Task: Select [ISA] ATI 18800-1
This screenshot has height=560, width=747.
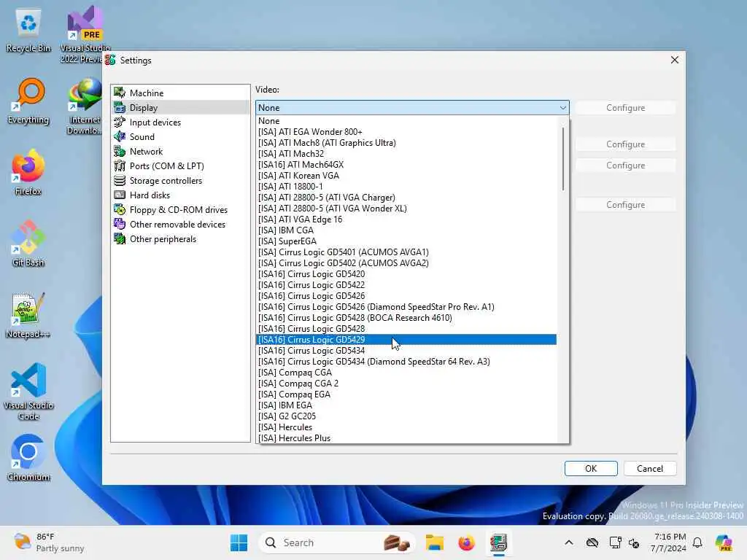Action: point(406,187)
